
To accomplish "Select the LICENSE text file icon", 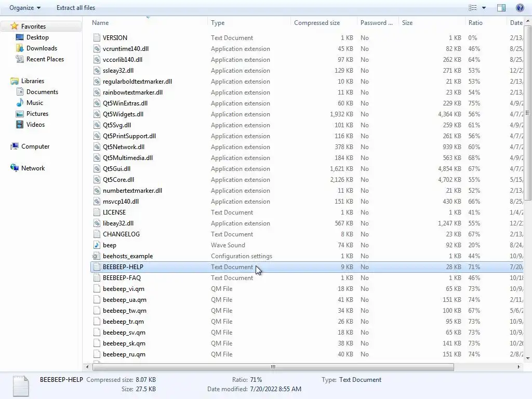I will click(97, 212).
